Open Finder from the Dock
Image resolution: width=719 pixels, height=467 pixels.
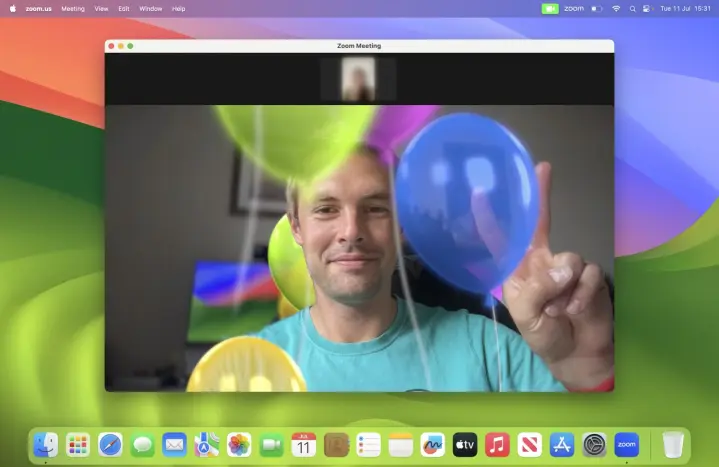tap(45, 445)
